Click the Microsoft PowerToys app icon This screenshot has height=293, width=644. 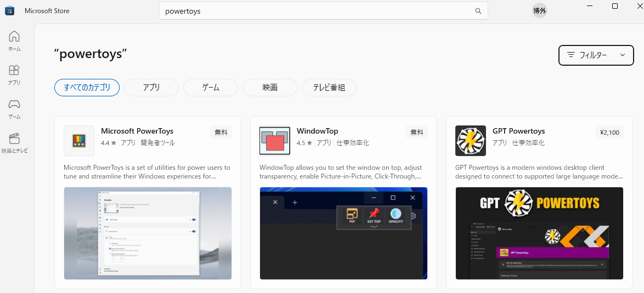pos(79,141)
